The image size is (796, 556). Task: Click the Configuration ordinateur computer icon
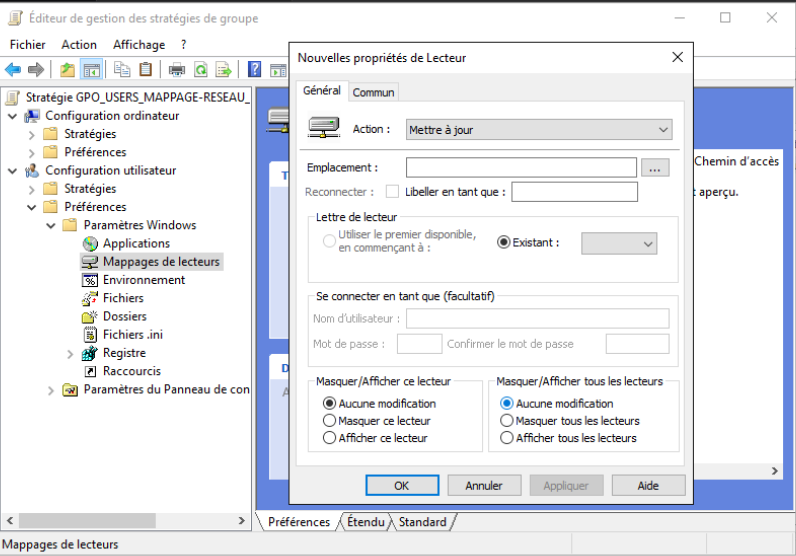(x=32, y=116)
